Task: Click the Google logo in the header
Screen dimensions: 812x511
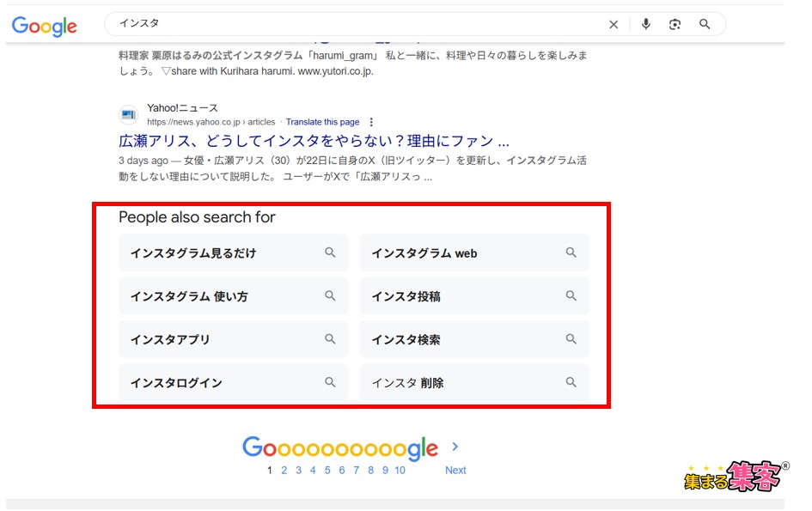Action: 44,26
